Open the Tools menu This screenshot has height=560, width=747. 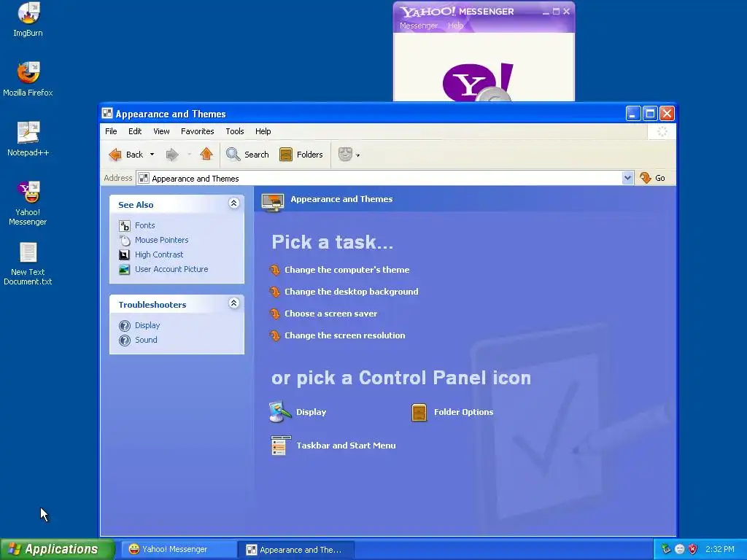[235, 131]
